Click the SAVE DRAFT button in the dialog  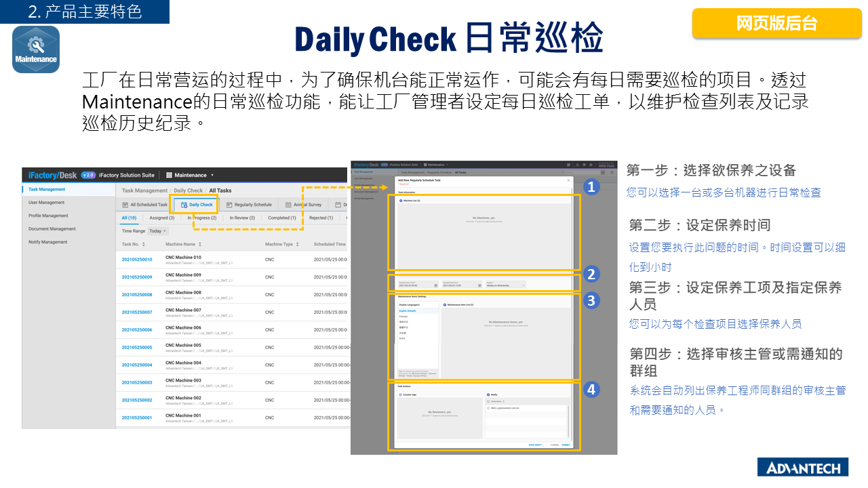(535, 445)
